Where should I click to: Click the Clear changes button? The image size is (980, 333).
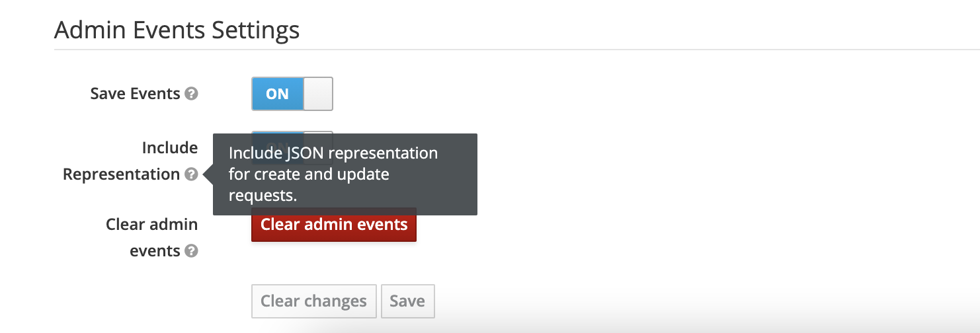pyautogui.click(x=313, y=301)
